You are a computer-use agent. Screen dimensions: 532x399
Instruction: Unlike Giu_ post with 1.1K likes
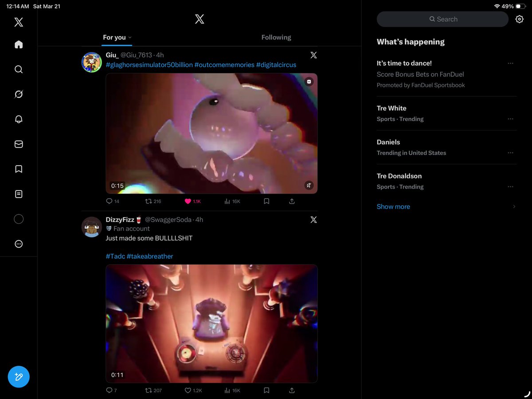[193, 201]
